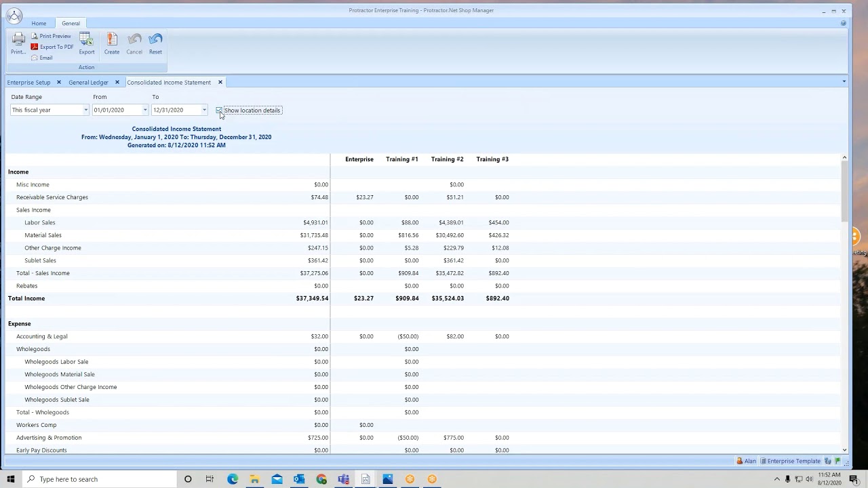Click Enterprise Template in the status bar
The image size is (868, 488).
click(791, 461)
